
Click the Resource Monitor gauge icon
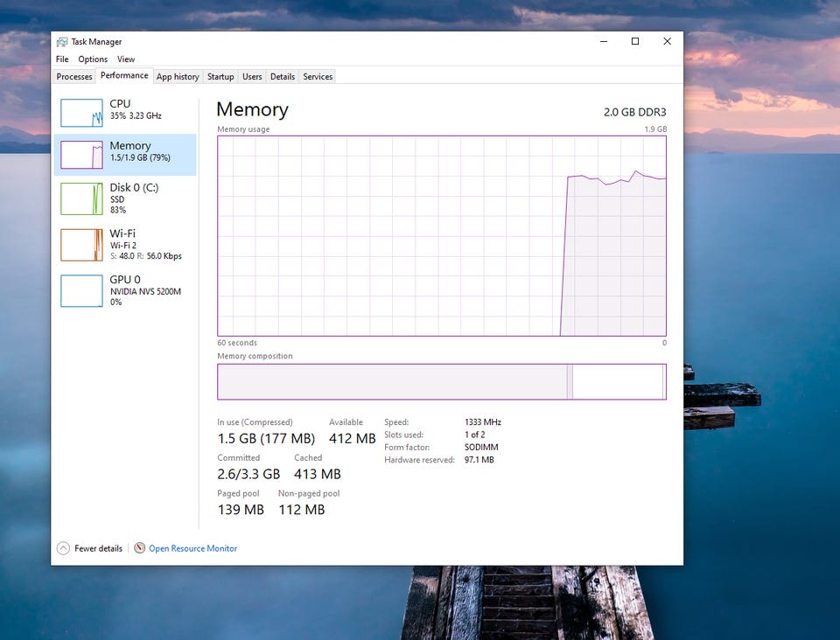click(139, 548)
